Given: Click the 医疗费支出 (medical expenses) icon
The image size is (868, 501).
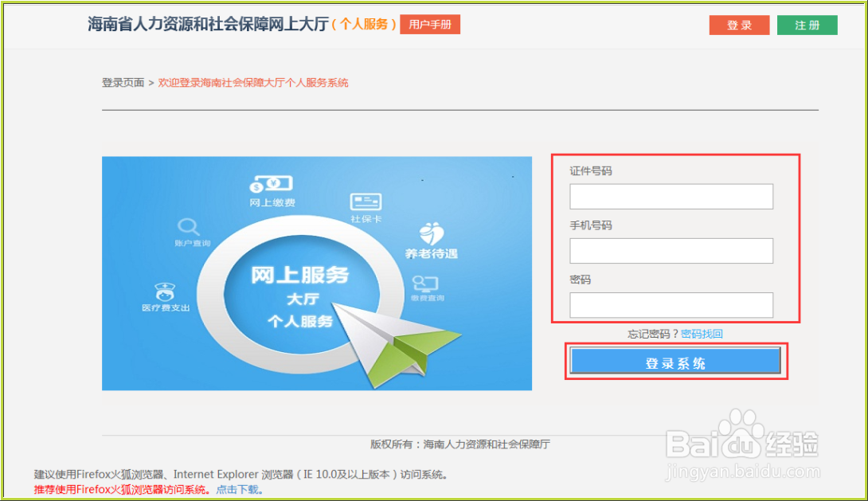Looking at the screenshot, I should (x=164, y=290).
